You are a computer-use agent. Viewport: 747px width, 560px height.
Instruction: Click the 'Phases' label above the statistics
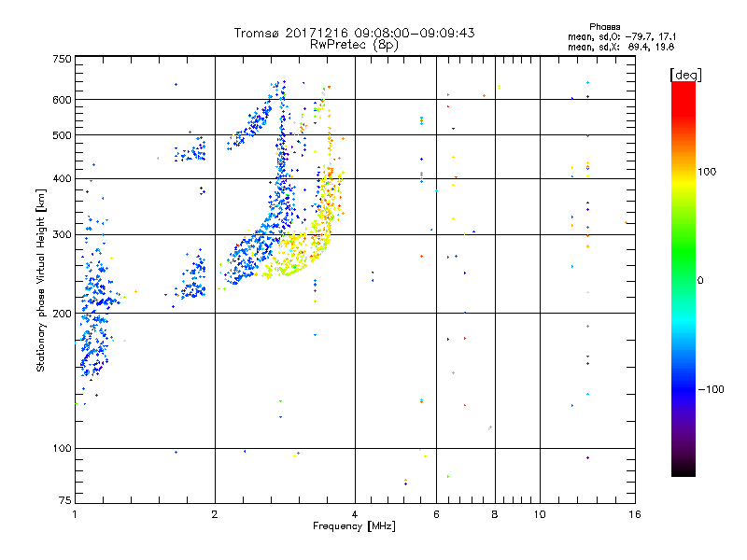(604, 27)
